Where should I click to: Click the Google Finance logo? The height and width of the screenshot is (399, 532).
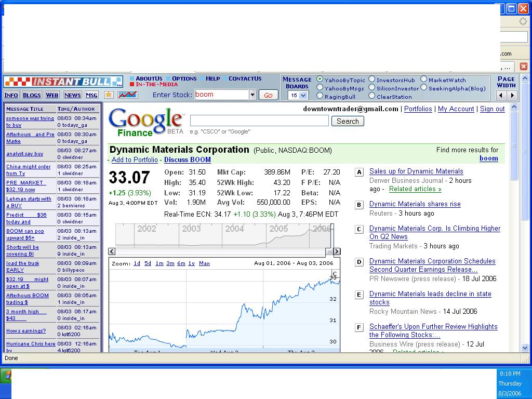click(x=146, y=122)
